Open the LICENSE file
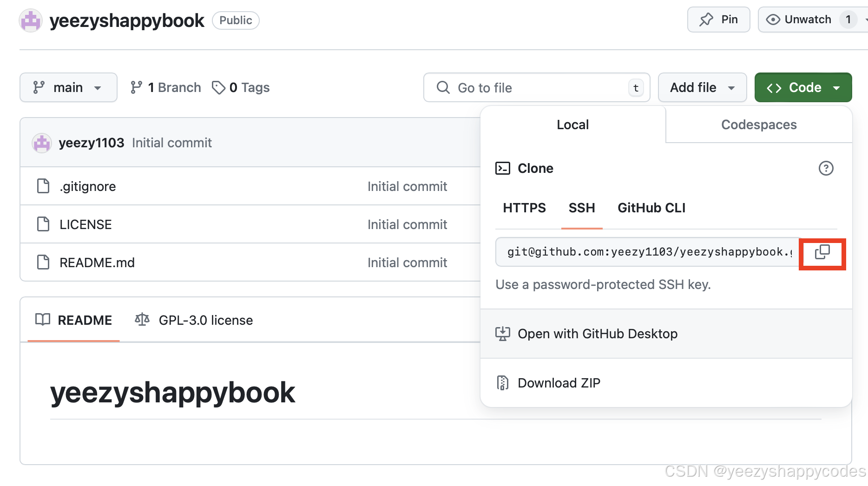The image size is (868, 486). pyautogui.click(x=85, y=224)
